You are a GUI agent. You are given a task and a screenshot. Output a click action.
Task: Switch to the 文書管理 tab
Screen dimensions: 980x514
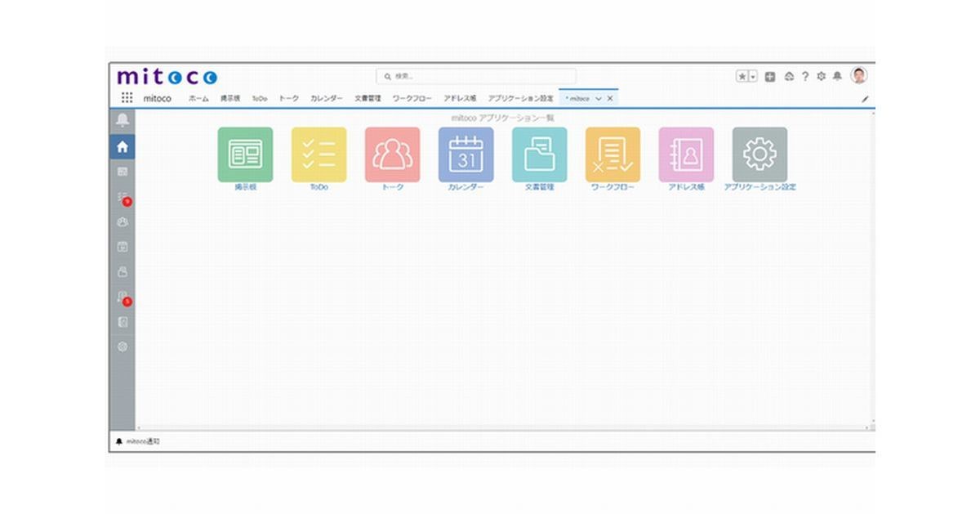(x=368, y=98)
